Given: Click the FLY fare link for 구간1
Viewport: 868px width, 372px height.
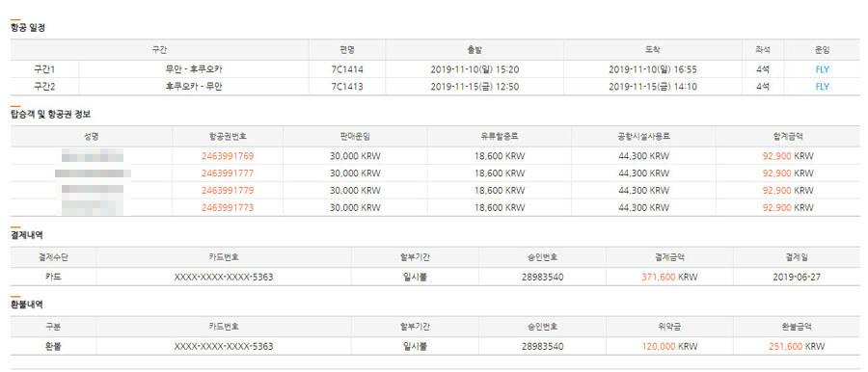Looking at the screenshot, I should (822, 69).
